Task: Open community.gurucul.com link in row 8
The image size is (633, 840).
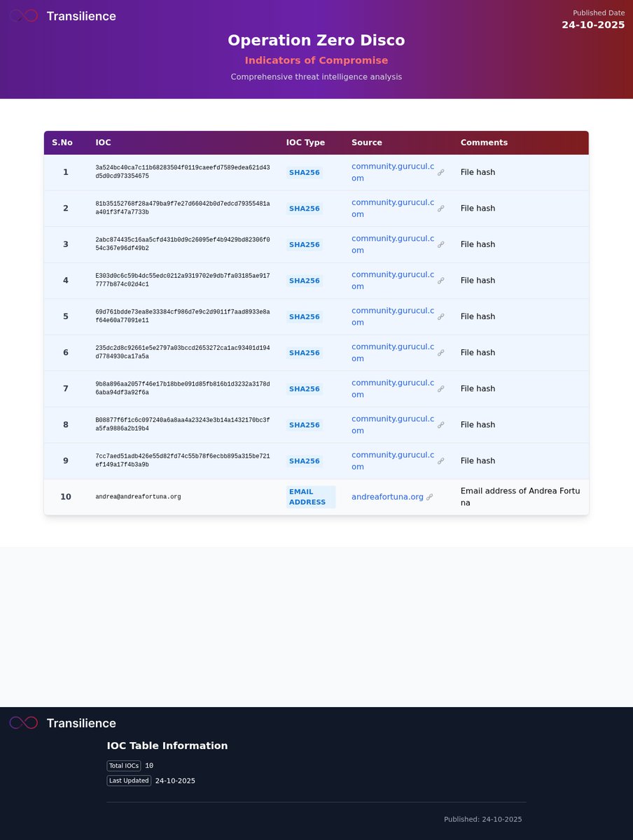Action: pyautogui.click(x=393, y=425)
